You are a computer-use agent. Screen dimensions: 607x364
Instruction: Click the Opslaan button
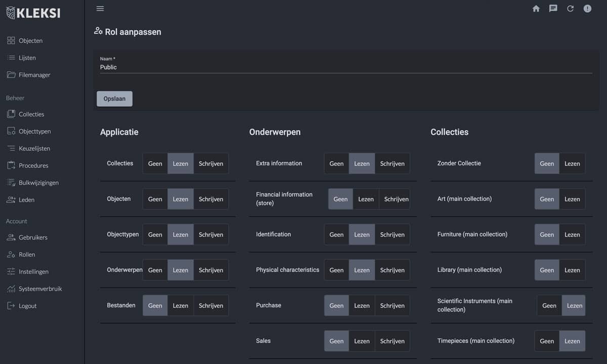114,99
